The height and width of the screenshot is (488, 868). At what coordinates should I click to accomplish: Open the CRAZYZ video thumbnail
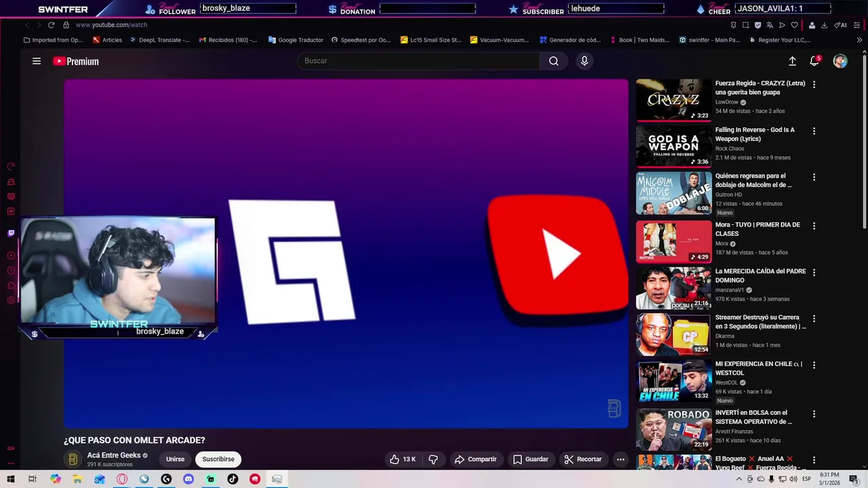pos(673,100)
